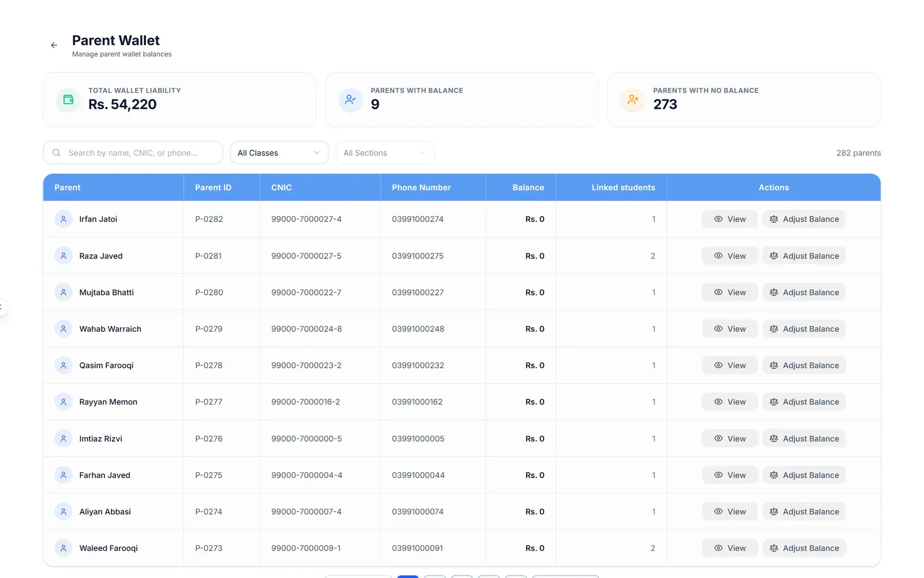This screenshot has height=578, width=924.
Task: Click avatar icon for Raza Javed
Action: [64, 255]
